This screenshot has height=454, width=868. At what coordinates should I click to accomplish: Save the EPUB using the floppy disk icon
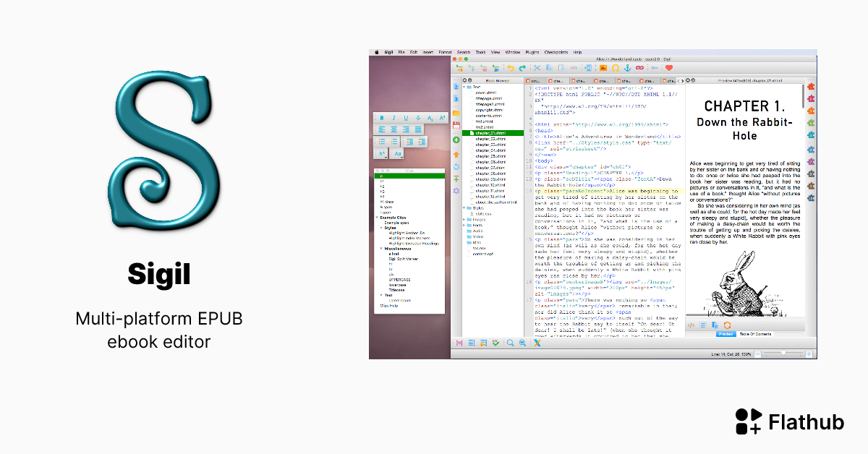458,125
